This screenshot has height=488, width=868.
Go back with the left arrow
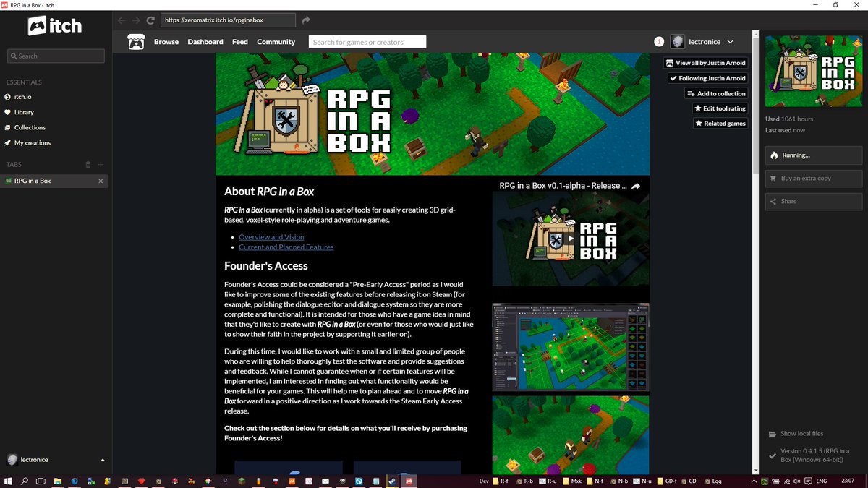tap(122, 20)
